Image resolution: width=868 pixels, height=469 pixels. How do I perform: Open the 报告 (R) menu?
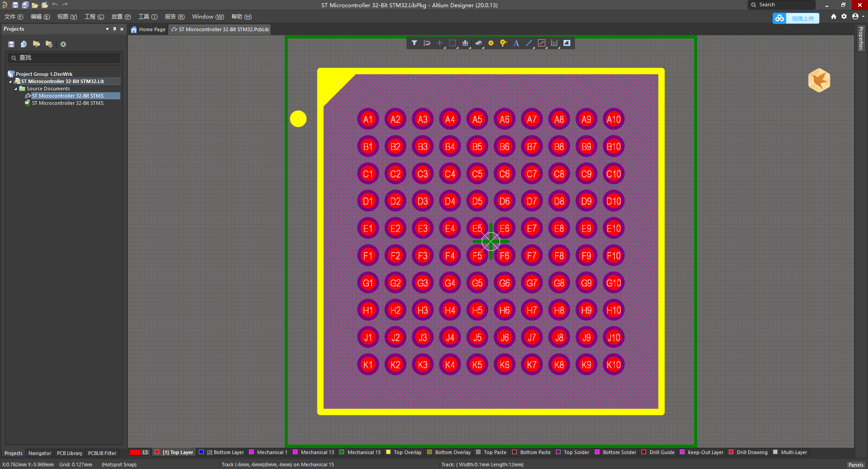click(x=175, y=17)
